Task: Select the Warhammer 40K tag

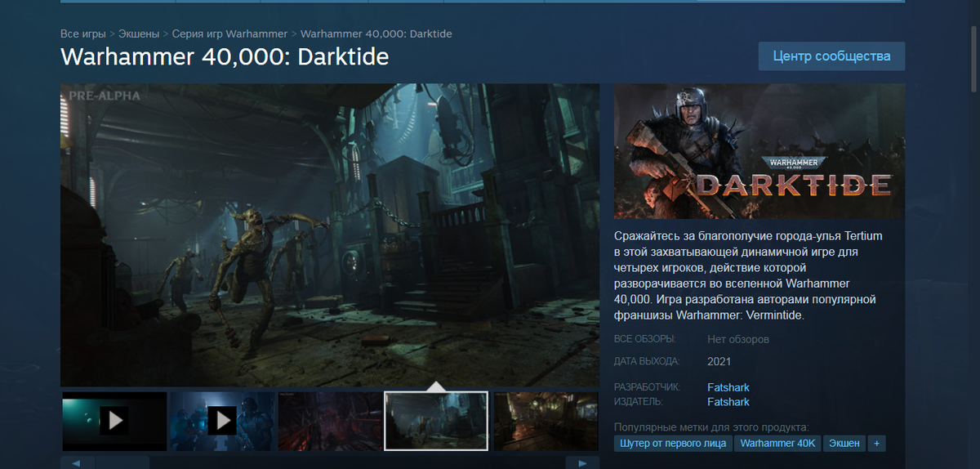Action: 777,443
